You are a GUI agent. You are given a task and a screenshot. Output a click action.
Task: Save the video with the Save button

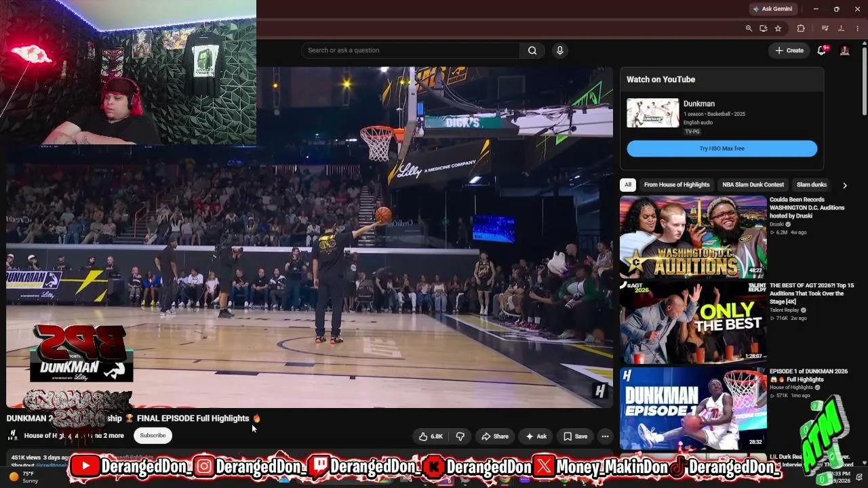pos(576,436)
